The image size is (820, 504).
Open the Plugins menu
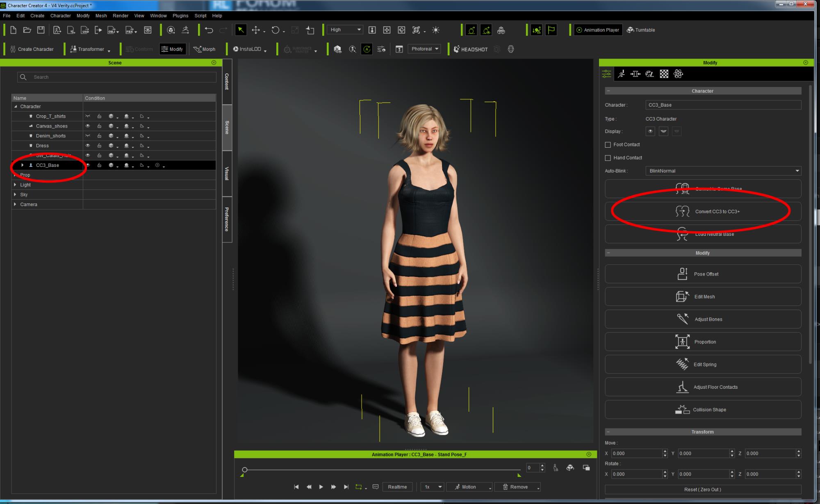click(x=180, y=16)
